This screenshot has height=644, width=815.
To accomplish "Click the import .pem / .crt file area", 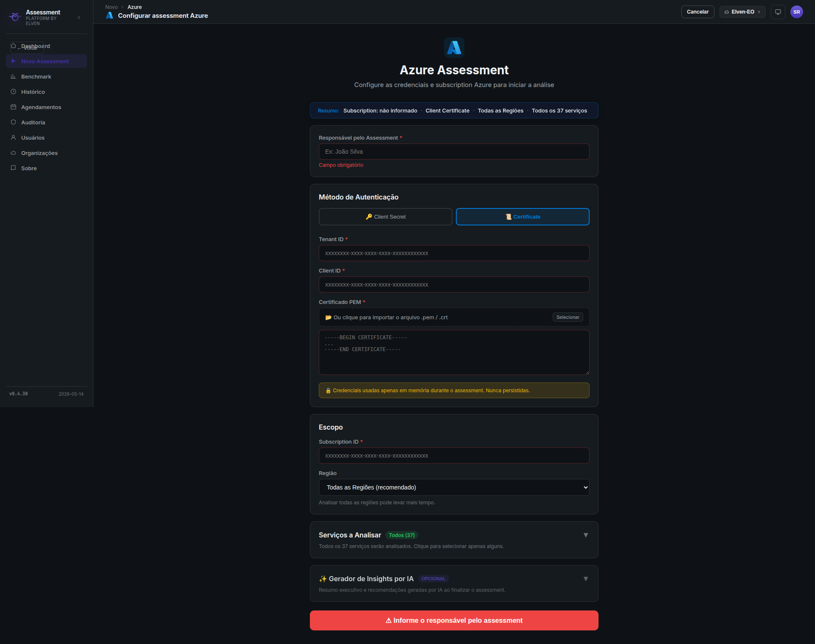I will [454, 317].
